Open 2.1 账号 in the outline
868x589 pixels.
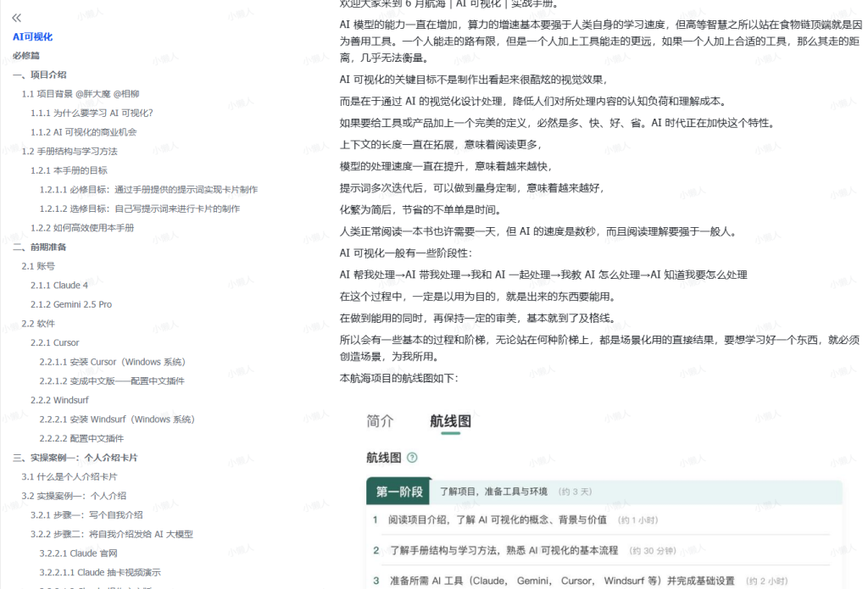(38, 266)
